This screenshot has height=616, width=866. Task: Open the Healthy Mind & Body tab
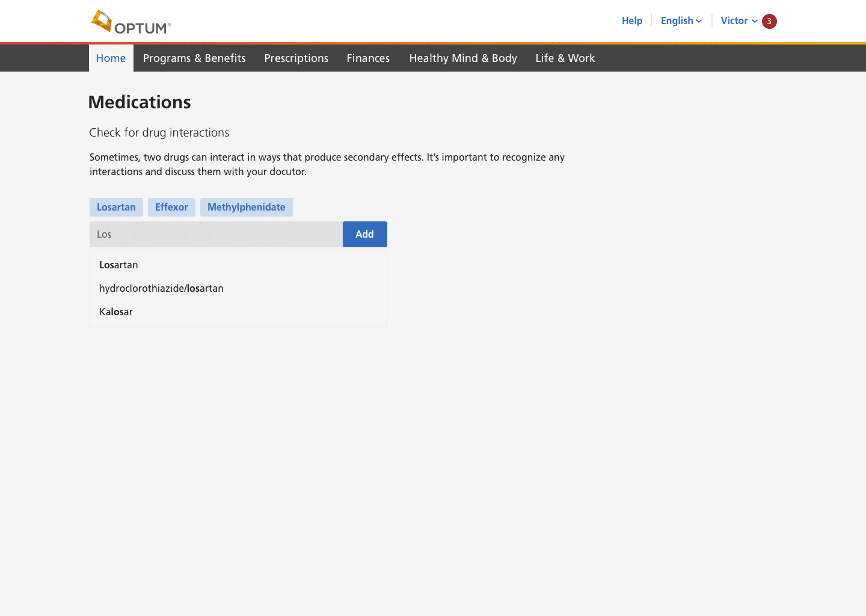point(463,58)
